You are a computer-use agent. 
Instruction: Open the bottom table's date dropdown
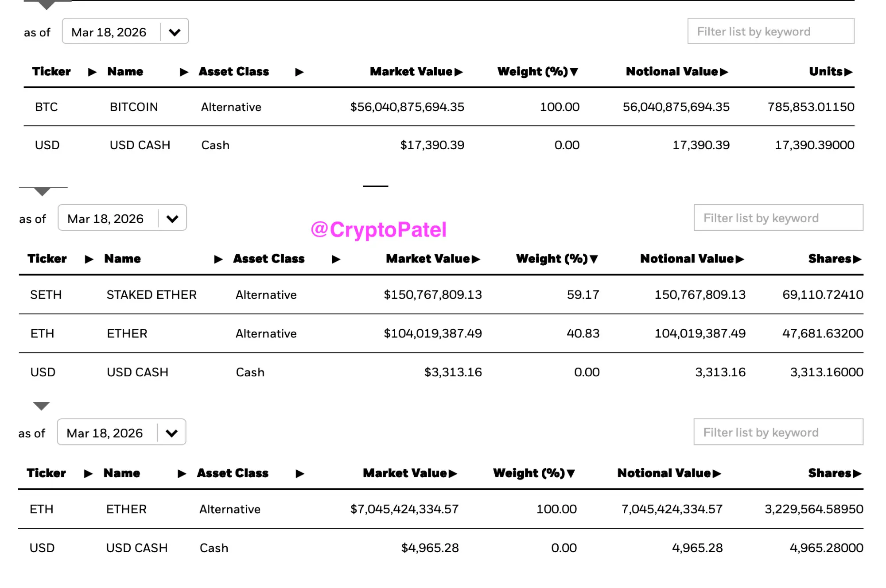click(171, 433)
